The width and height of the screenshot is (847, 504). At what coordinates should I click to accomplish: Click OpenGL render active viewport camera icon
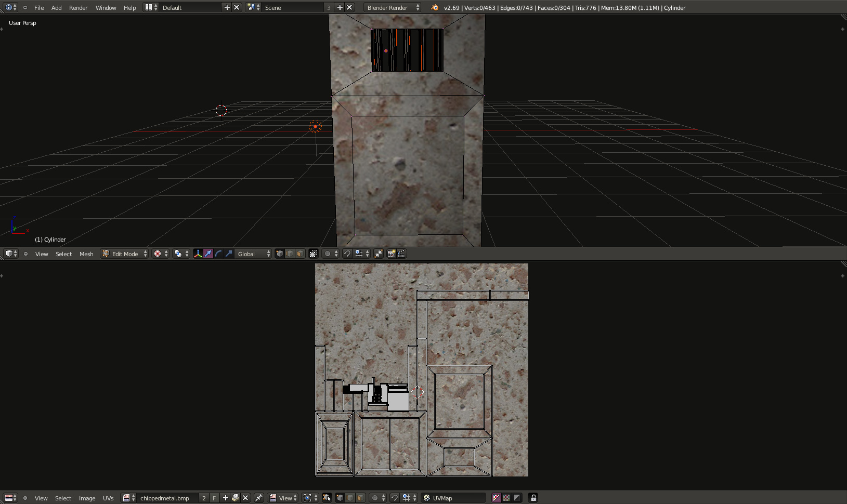coord(391,254)
